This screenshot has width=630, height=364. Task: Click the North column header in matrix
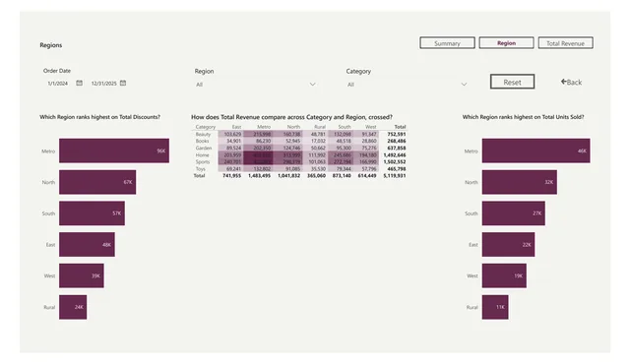pyautogui.click(x=293, y=127)
